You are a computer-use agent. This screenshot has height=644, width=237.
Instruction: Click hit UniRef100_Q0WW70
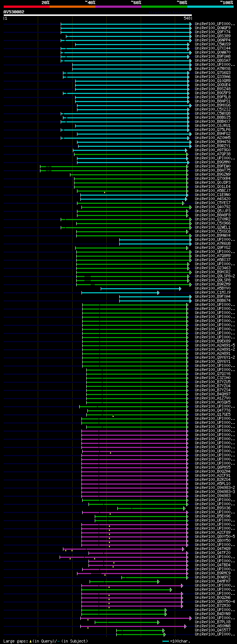[x=213, y=53]
